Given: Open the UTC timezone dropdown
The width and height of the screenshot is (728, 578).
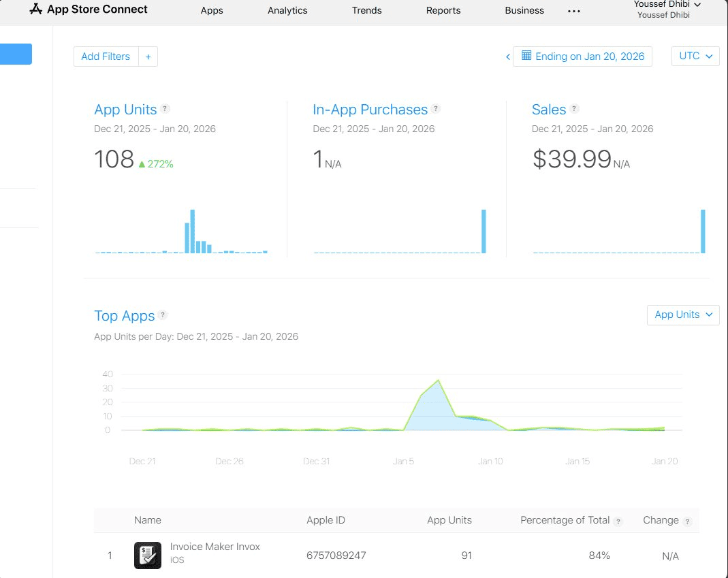Looking at the screenshot, I should tap(695, 56).
